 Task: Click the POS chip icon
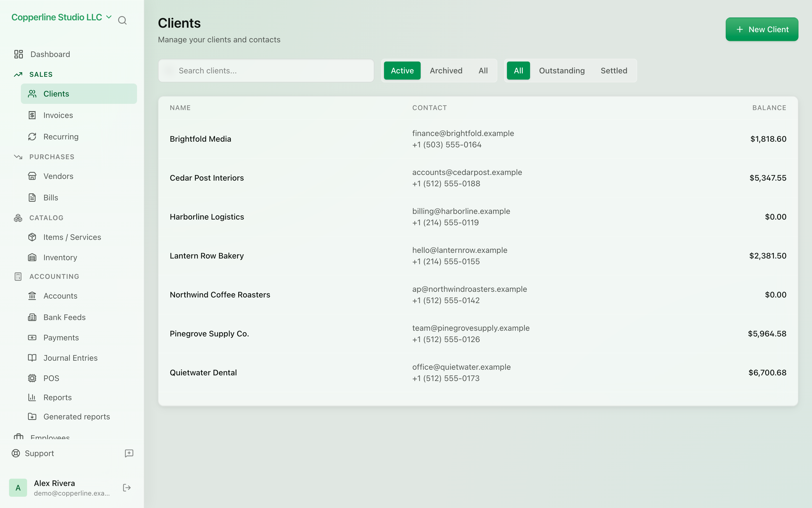(x=32, y=378)
